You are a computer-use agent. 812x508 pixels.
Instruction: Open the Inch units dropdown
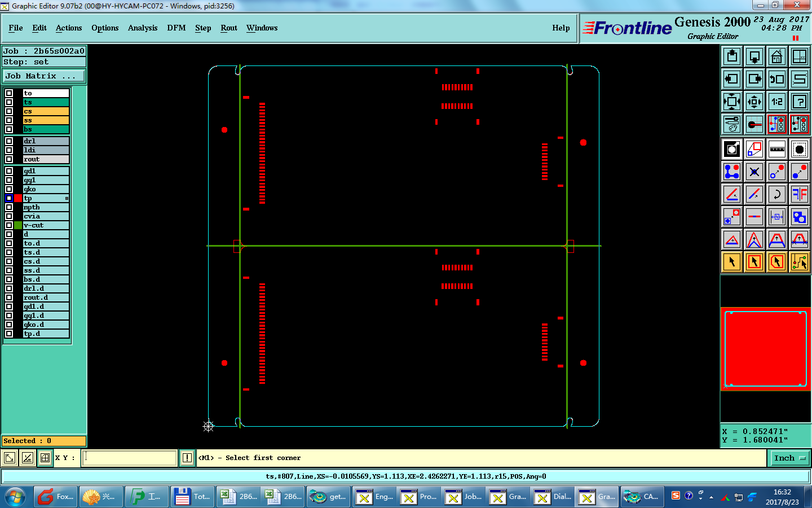[789, 458]
